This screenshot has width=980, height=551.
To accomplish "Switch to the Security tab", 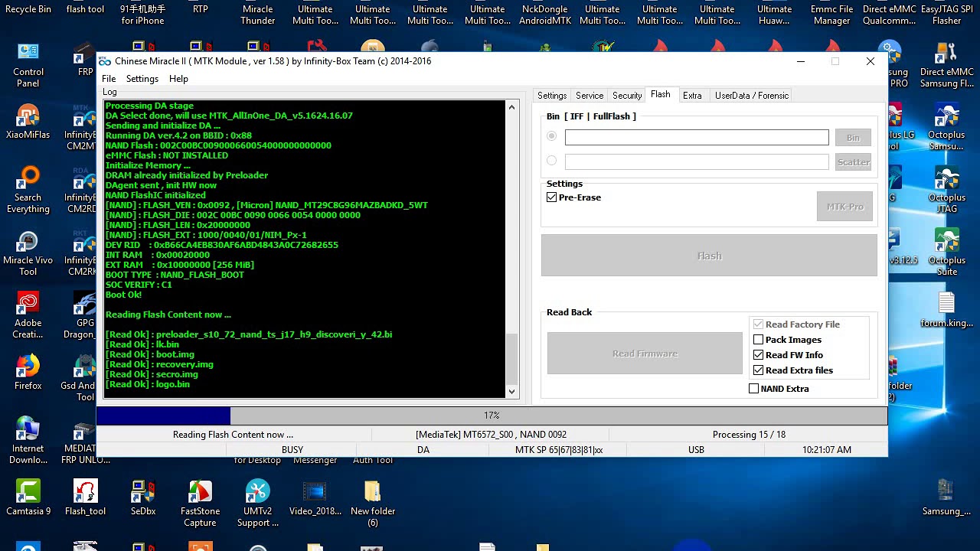I will [627, 96].
